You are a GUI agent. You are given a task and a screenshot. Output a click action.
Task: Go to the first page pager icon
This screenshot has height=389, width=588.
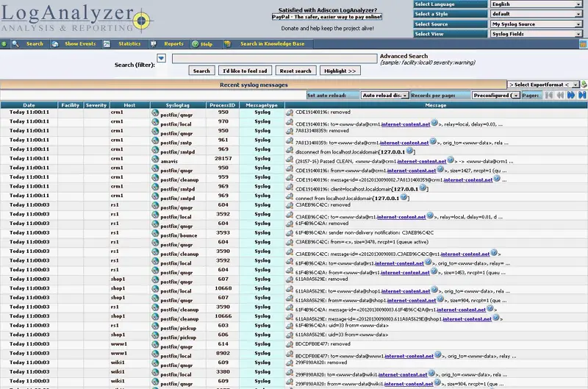click(x=549, y=96)
